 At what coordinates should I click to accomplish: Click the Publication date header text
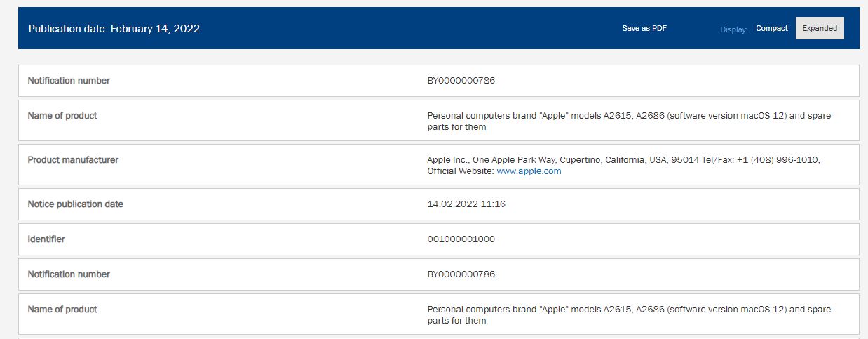114,29
